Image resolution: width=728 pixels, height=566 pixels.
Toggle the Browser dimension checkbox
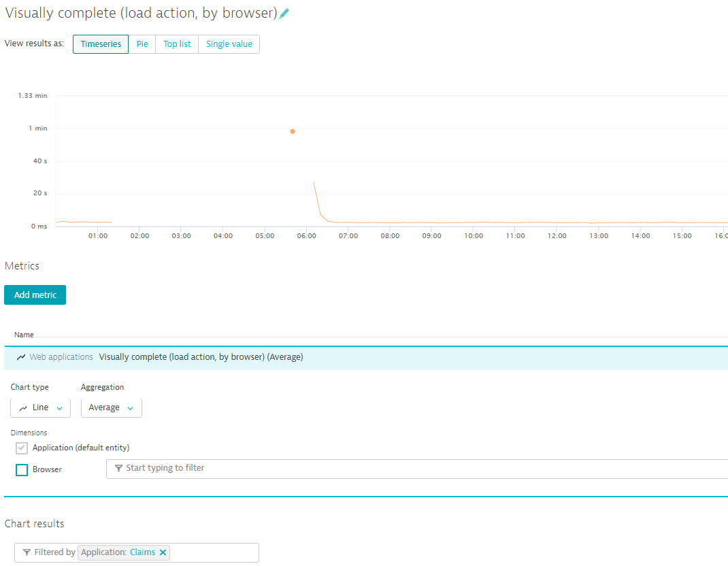pos(22,470)
